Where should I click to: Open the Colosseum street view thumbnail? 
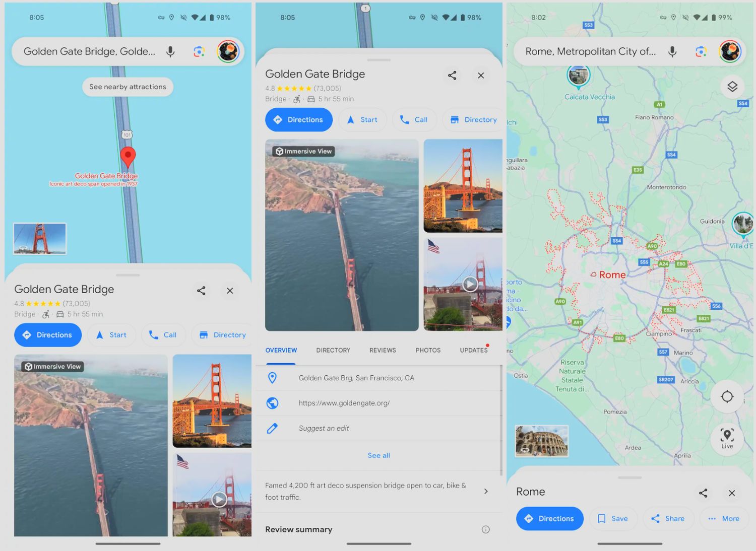(541, 441)
